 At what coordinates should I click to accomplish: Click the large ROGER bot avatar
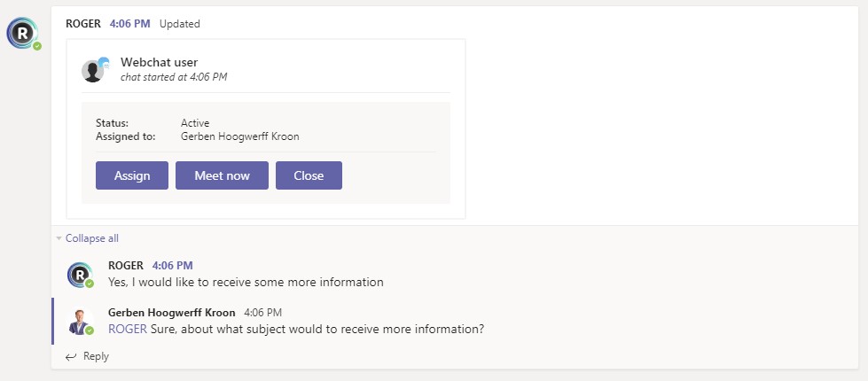click(x=22, y=33)
